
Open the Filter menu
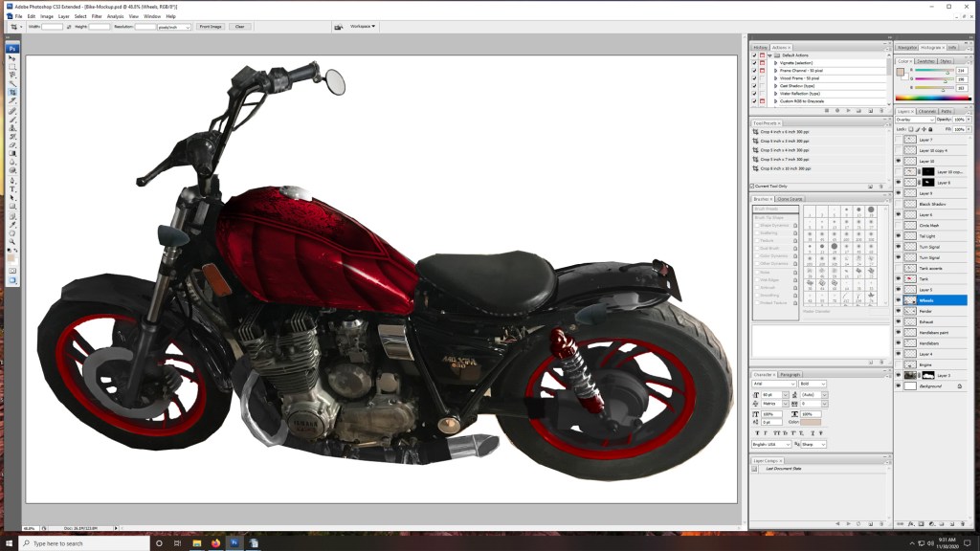coord(97,16)
